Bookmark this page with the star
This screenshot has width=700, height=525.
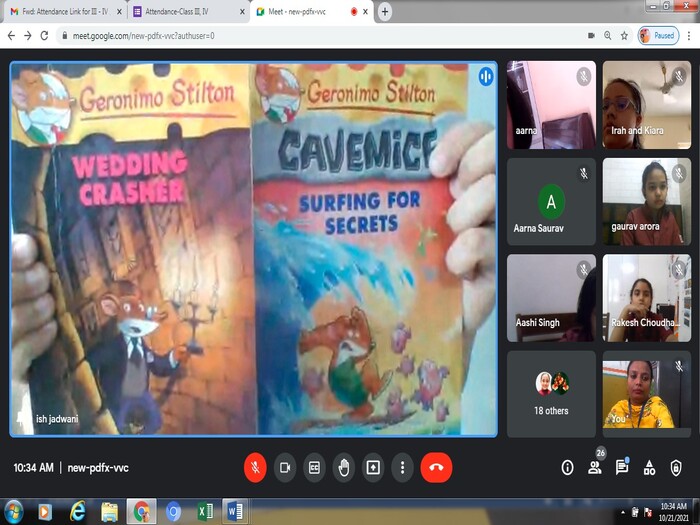coord(624,35)
